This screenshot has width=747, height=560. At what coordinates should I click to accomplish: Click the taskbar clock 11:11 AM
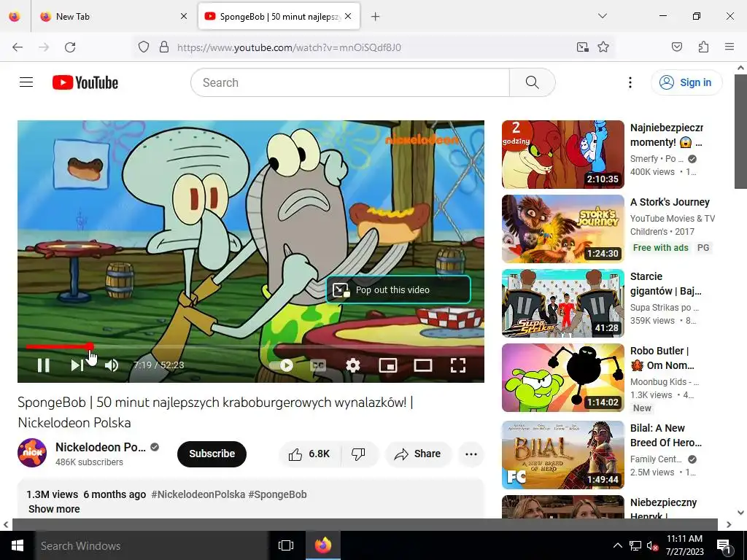click(684, 545)
